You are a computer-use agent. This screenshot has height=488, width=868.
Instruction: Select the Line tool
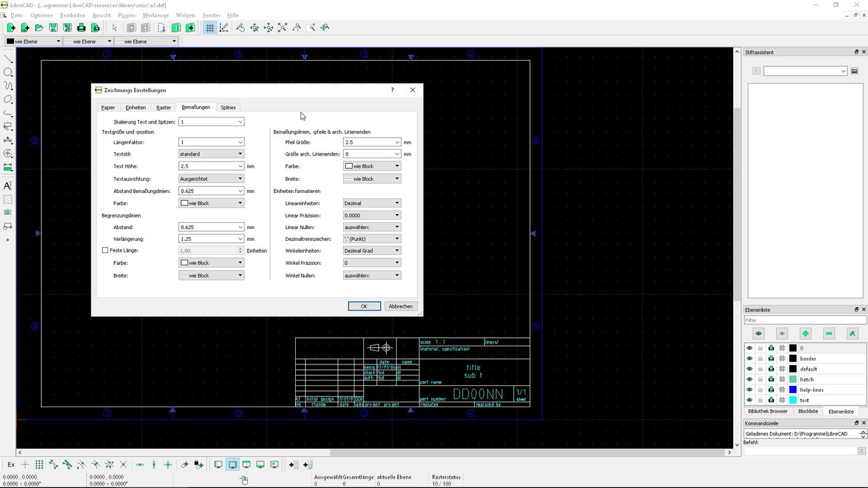[x=9, y=58]
